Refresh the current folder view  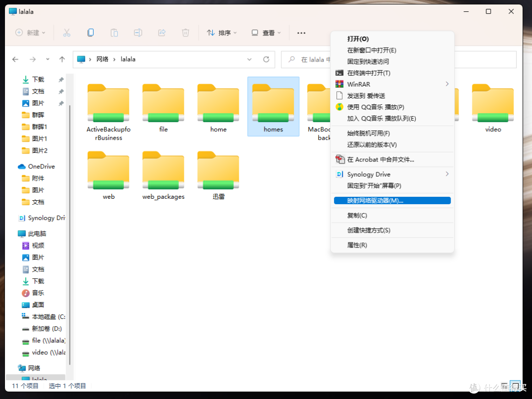(266, 60)
